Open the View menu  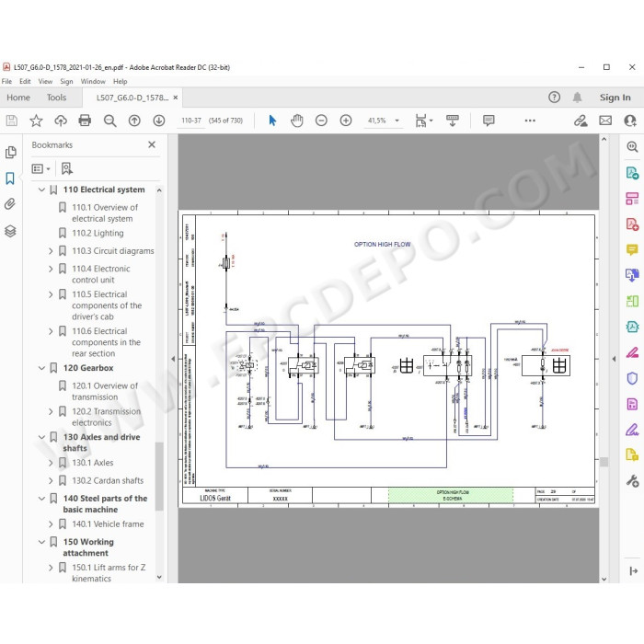pos(45,81)
